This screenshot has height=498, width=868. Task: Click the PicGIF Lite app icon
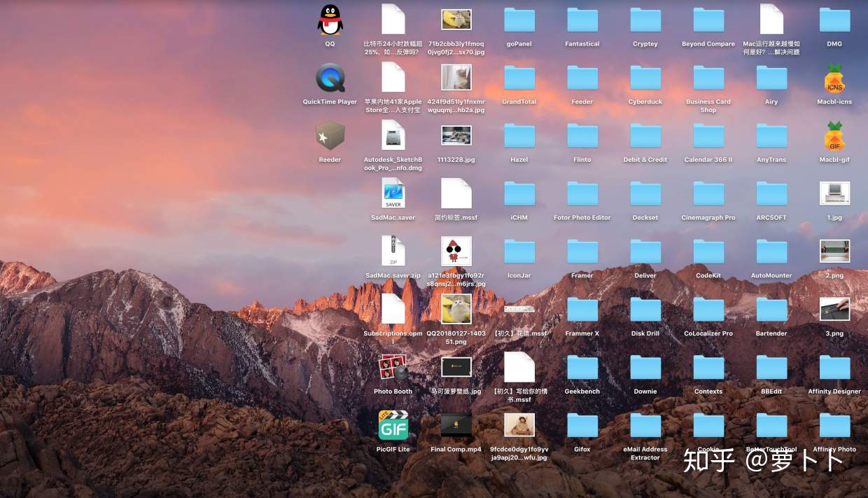tap(393, 425)
